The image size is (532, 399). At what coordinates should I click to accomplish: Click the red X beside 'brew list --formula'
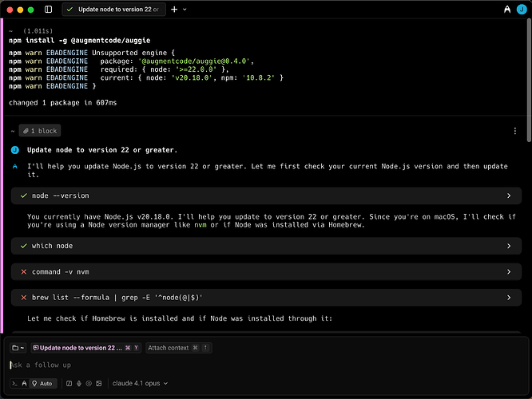pyautogui.click(x=24, y=298)
